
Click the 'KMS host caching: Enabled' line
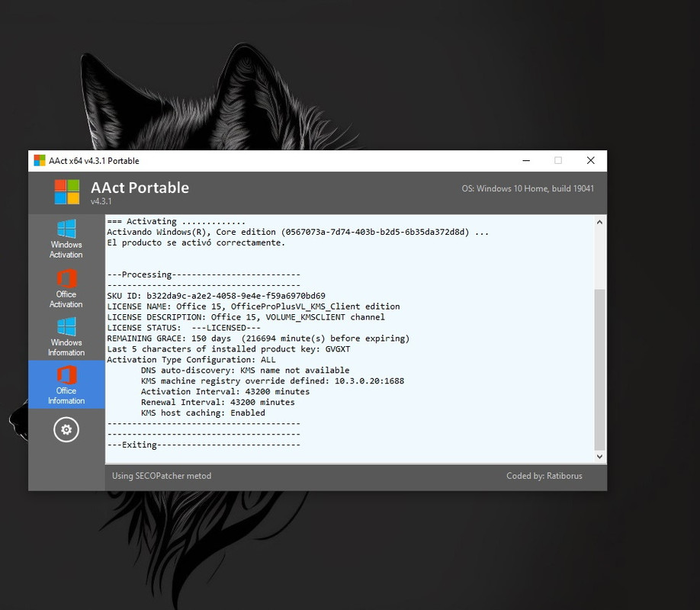(203, 413)
